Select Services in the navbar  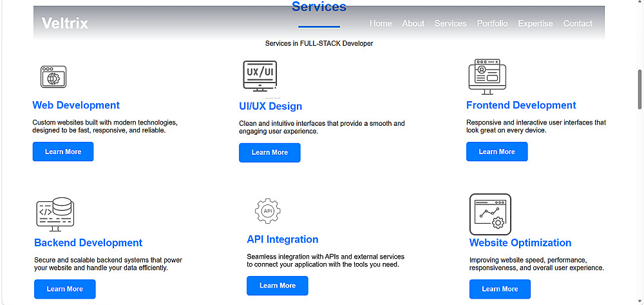coord(451,23)
